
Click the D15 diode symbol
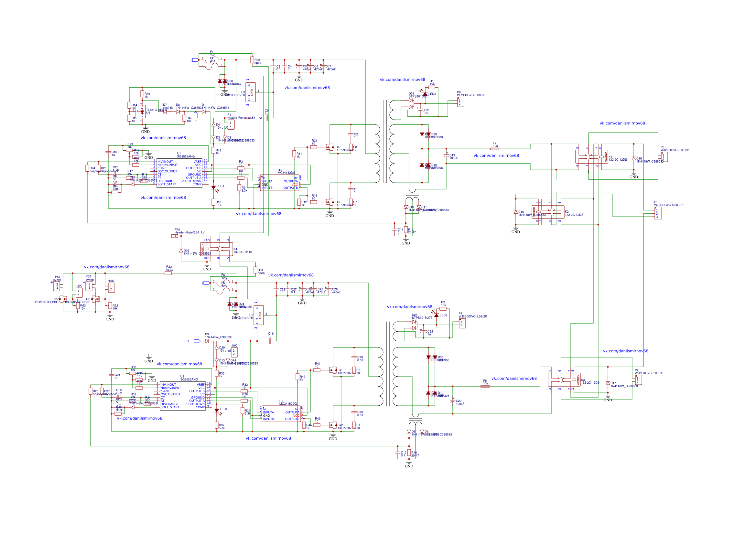(x=516, y=212)
